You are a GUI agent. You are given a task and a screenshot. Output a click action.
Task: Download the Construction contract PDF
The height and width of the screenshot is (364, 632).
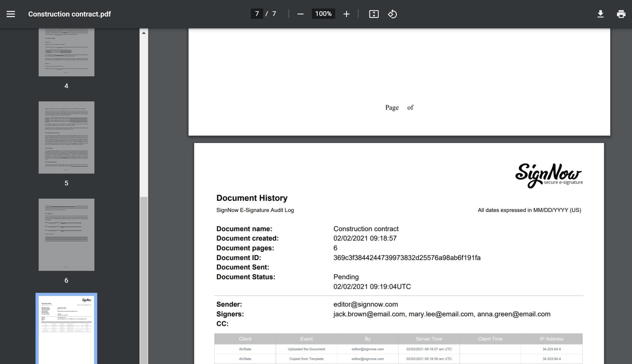click(x=601, y=14)
